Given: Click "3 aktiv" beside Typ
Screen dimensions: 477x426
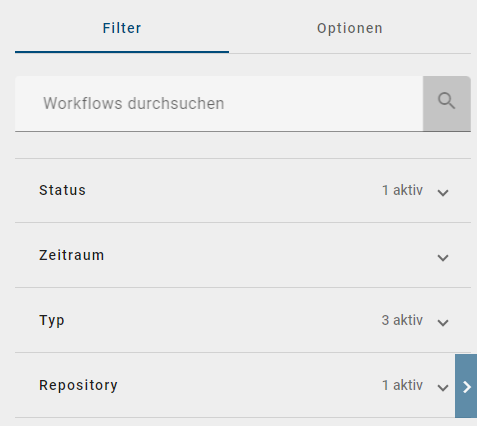Looking at the screenshot, I should click(402, 320).
